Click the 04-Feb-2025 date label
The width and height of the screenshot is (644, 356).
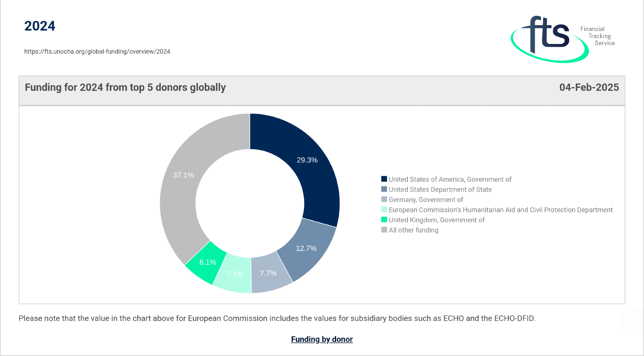589,87
